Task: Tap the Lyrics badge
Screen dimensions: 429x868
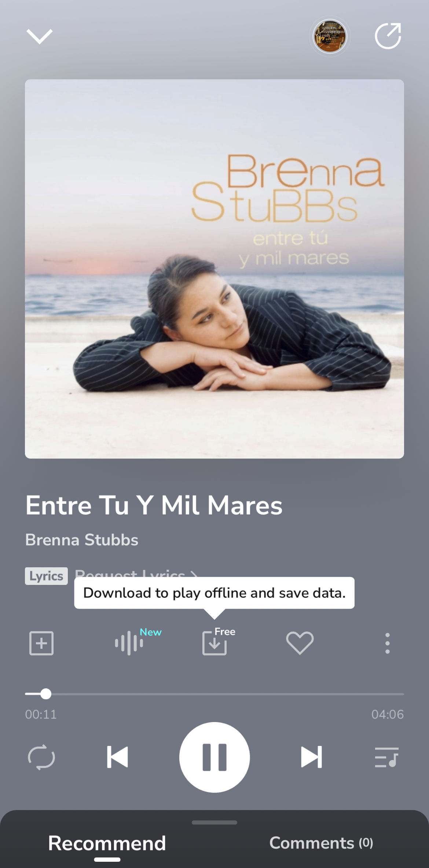Action: (46, 576)
